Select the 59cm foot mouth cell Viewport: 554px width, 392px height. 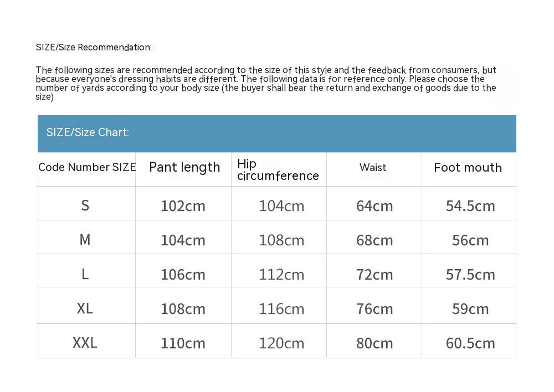470,309
